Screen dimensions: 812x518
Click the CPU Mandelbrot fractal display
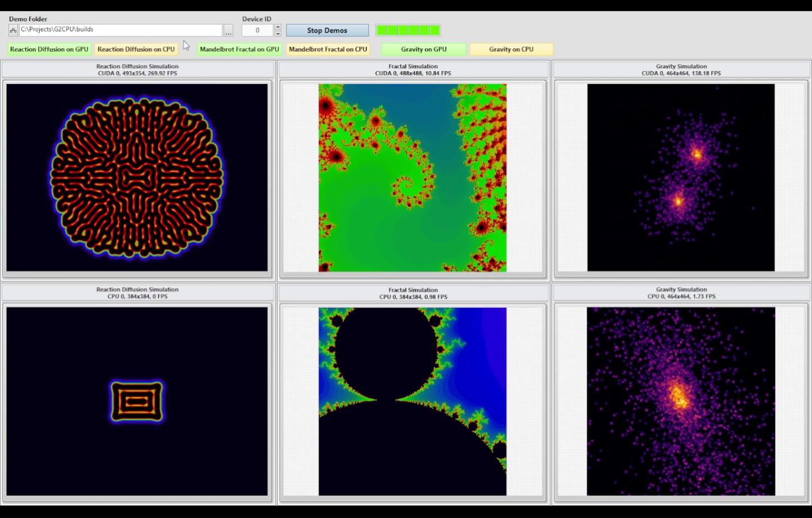(x=413, y=401)
